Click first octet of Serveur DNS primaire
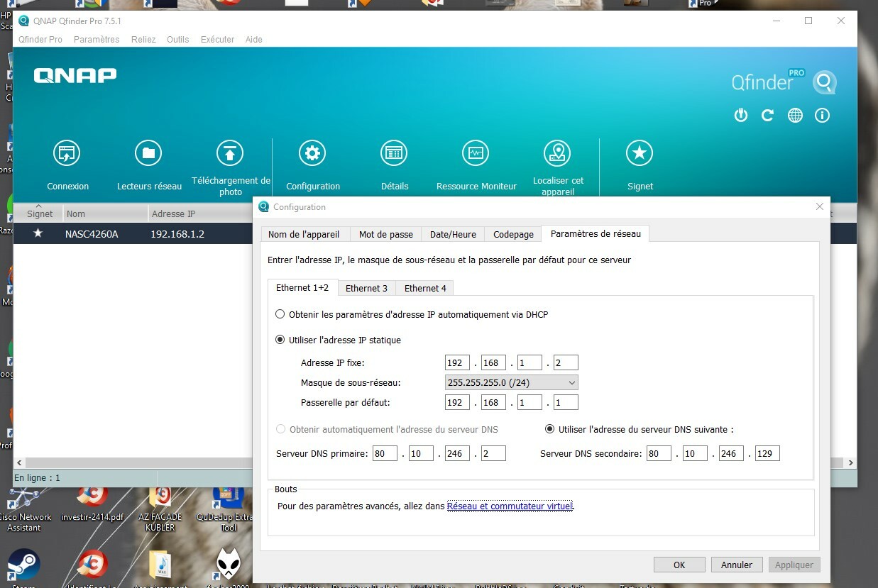The width and height of the screenshot is (878, 588). (385, 453)
